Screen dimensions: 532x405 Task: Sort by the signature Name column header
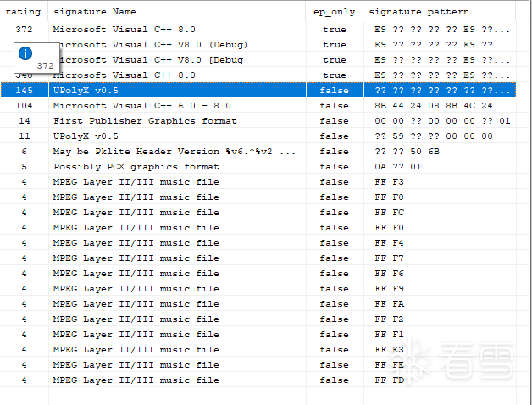(94, 12)
